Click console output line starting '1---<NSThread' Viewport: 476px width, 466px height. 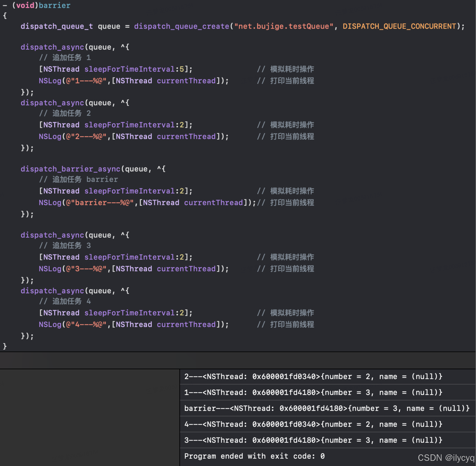click(313, 392)
